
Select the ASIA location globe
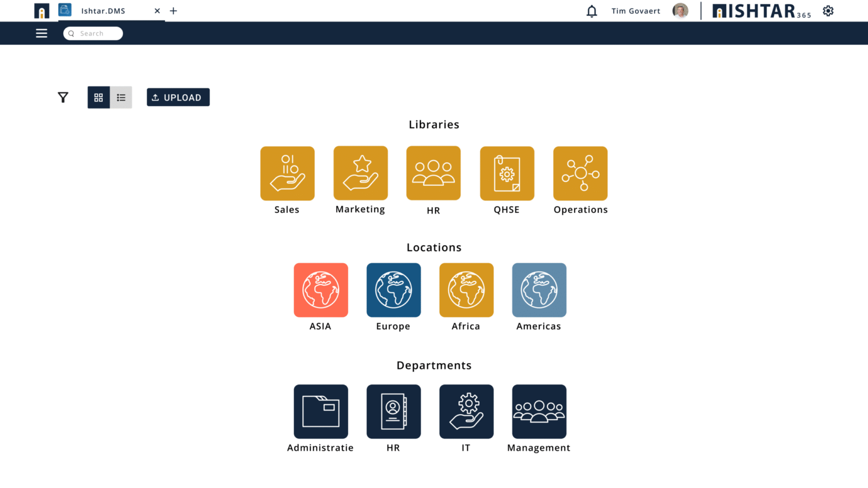[x=320, y=290]
